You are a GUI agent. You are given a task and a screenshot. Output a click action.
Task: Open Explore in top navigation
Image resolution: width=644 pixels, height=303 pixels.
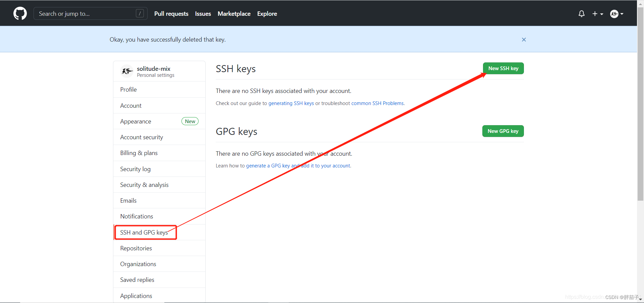click(x=267, y=14)
